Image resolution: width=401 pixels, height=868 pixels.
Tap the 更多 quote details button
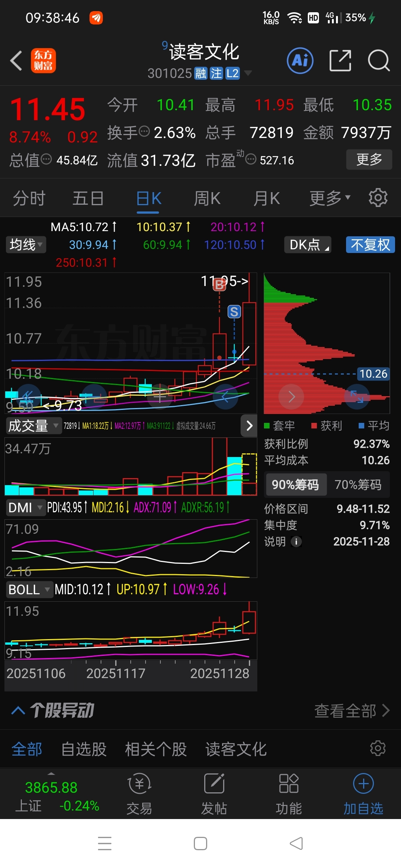[369, 160]
